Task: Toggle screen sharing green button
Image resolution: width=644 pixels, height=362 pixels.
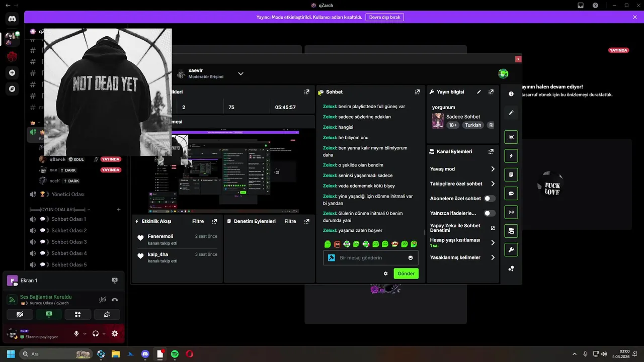Action: pyautogui.click(x=49, y=315)
